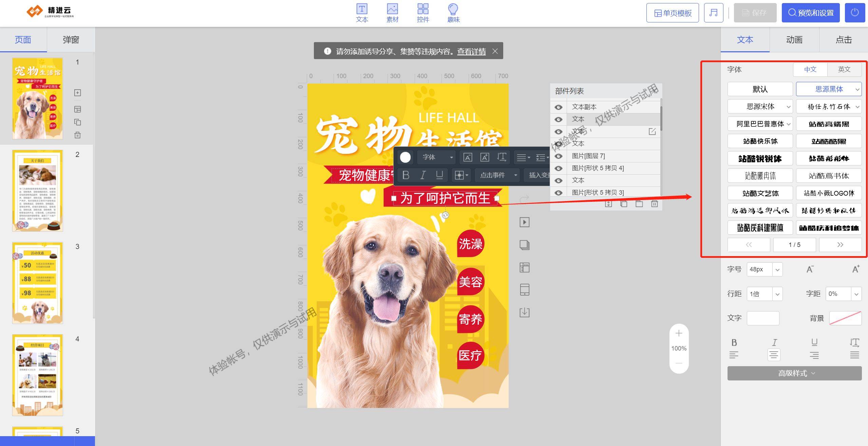Switch to the 页面 tab
Viewport: 868px width, 446px height.
pyautogui.click(x=23, y=40)
